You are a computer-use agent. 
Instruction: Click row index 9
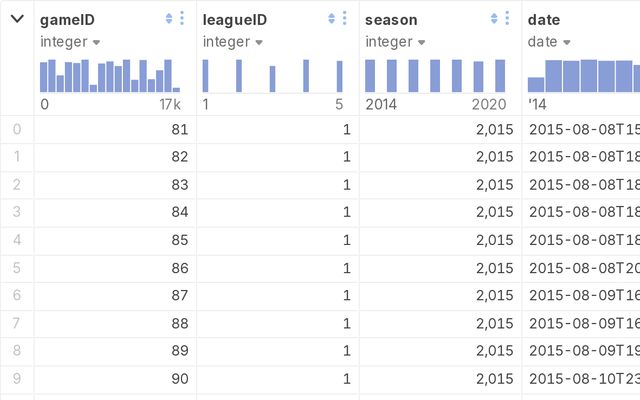click(16, 380)
